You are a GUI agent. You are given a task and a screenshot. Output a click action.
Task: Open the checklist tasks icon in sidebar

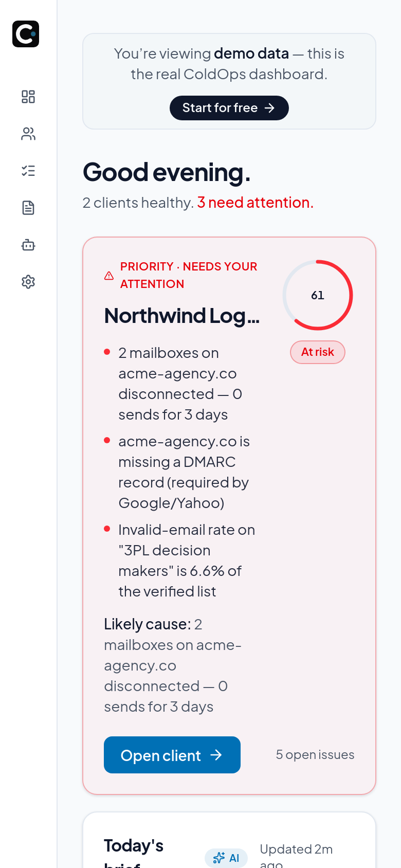coord(28,171)
